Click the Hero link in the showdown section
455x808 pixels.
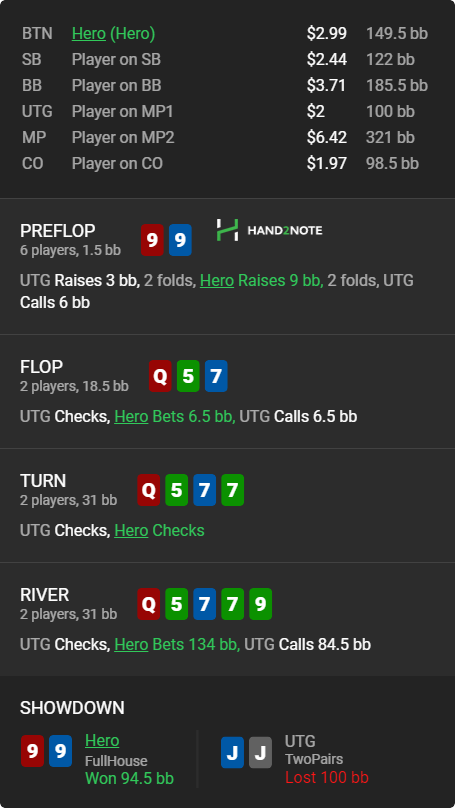pyautogui.click(x=102, y=740)
